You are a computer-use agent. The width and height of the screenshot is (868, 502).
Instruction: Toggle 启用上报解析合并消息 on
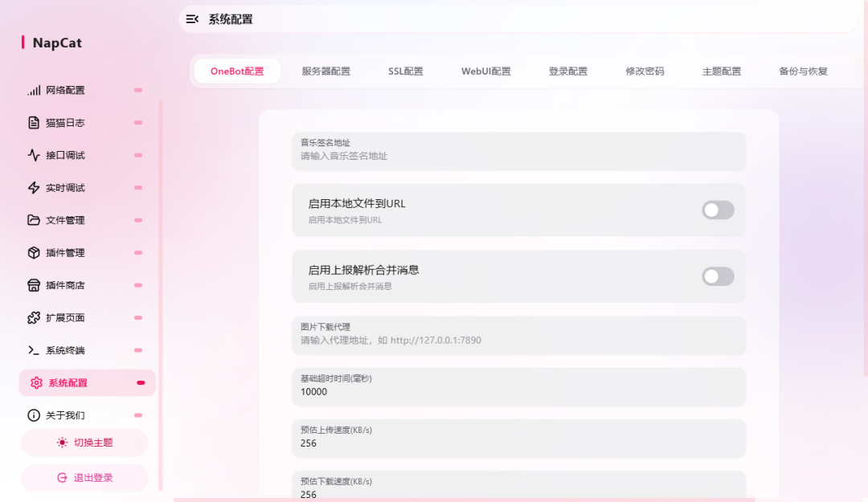[x=718, y=276]
